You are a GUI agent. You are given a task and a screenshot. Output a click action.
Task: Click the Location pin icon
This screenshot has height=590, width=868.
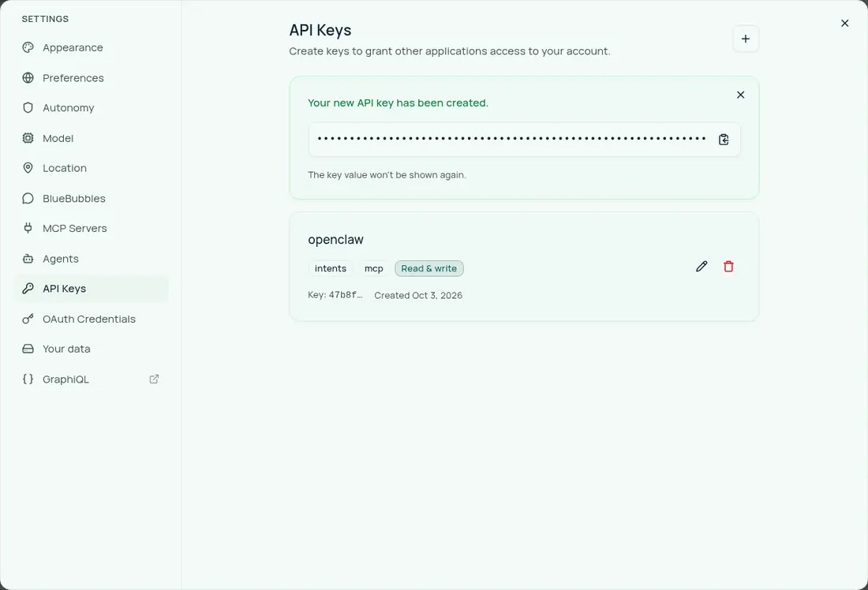click(x=28, y=168)
